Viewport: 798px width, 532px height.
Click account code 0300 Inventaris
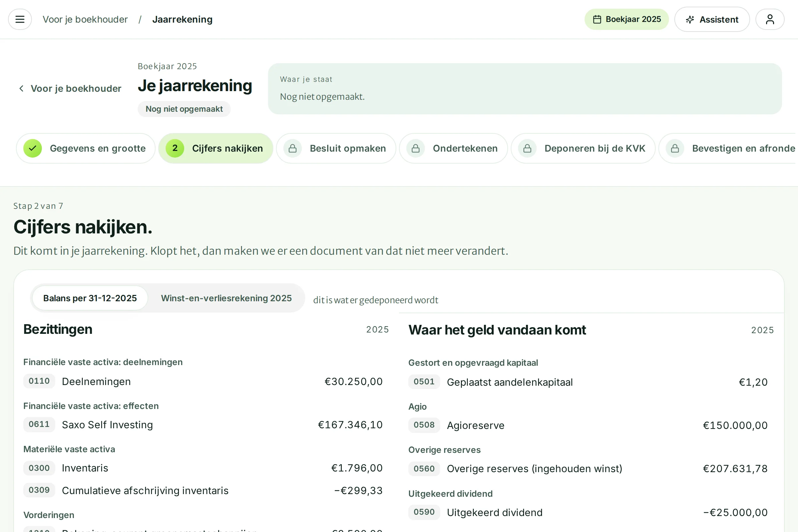(x=39, y=468)
